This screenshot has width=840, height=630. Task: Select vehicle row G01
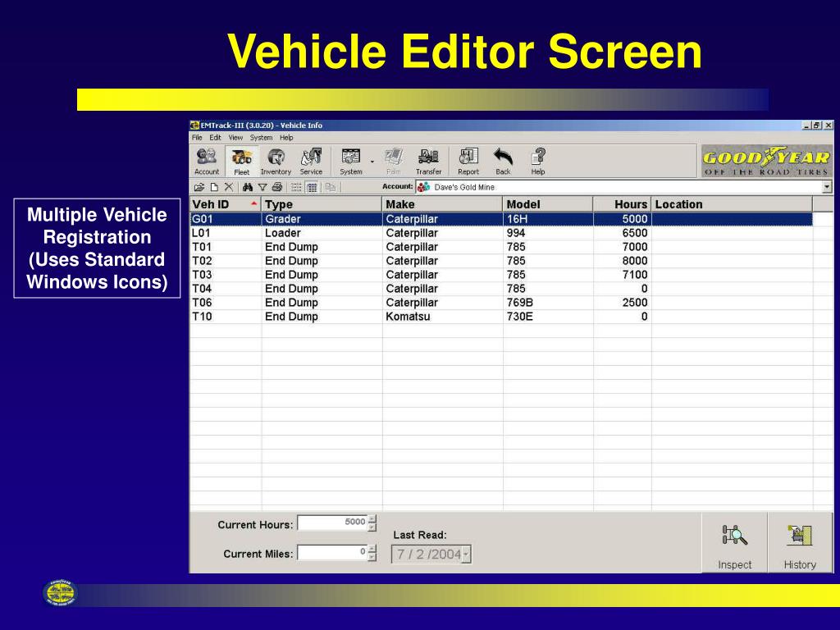pyautogui.click(x=501, y=219)
